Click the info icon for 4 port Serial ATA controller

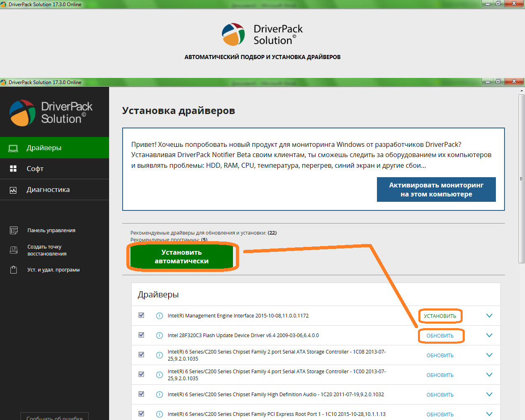click(160, 375)
